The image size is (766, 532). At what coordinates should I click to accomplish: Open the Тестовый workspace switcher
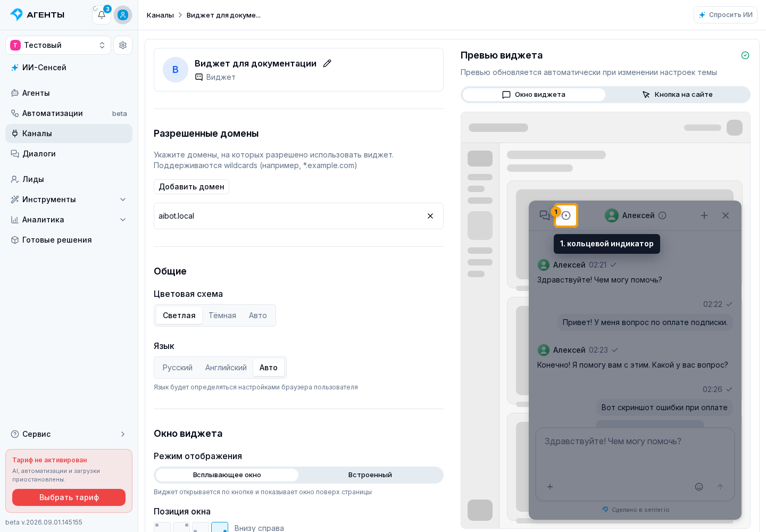[58, 45]
